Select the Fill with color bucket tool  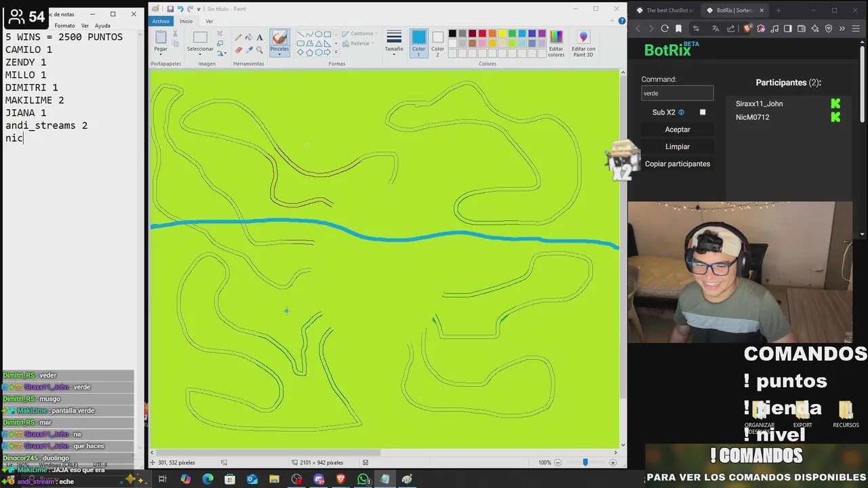249,37
